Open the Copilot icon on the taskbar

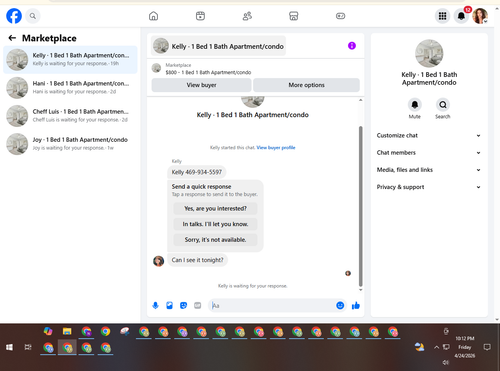[48, 331]
